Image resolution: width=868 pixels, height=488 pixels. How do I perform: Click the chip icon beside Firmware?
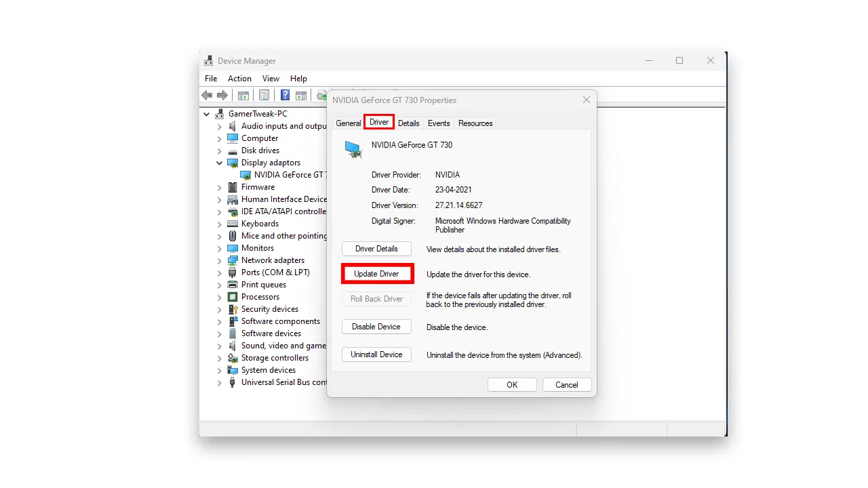coord(233,187)
